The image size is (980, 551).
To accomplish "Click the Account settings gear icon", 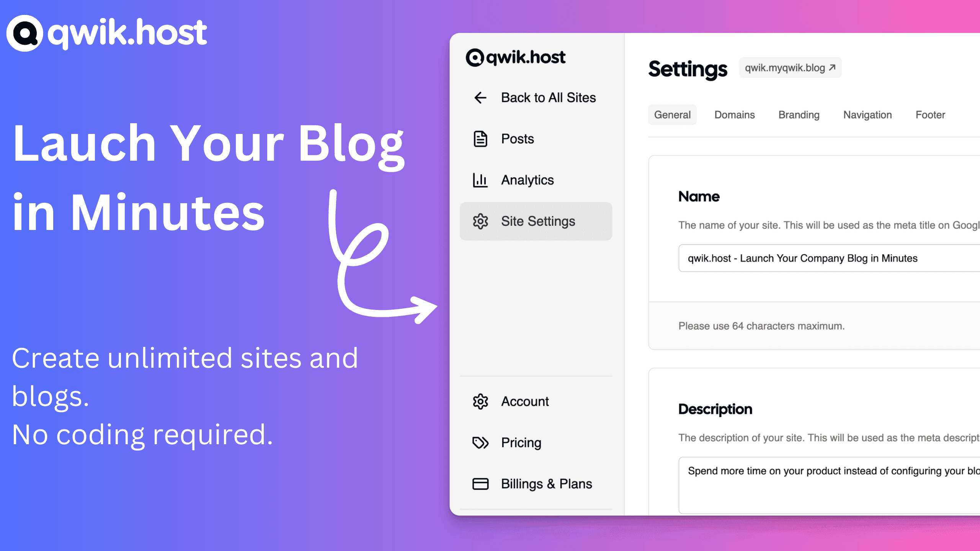I will tap(480, 402).
